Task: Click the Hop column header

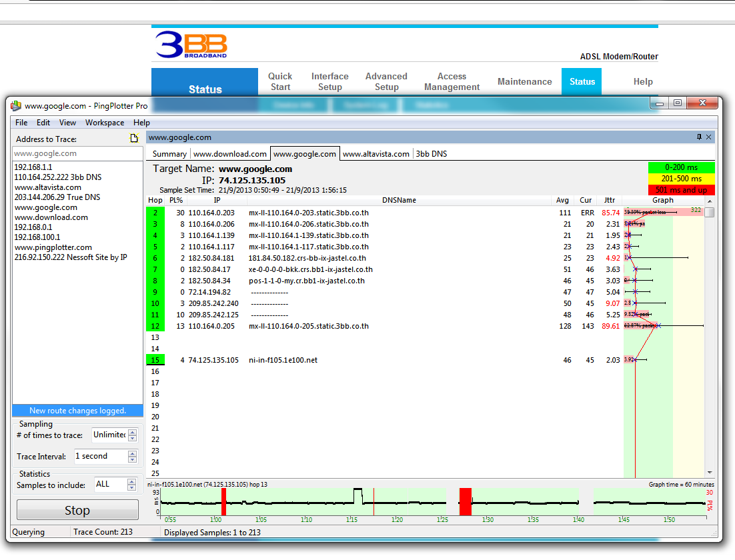Action: click(155, 200)
